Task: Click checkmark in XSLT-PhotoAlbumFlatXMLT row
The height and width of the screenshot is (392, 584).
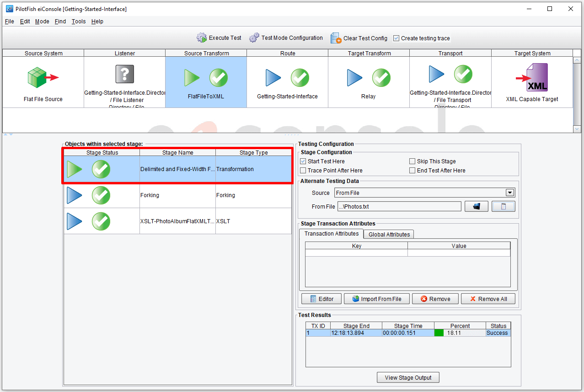Action: [101, 221]
